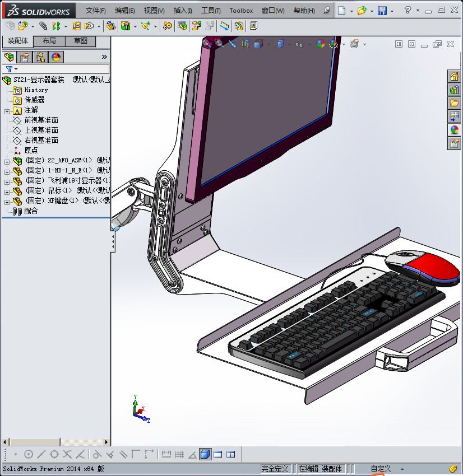Screen dimensions: 463x476
Task: Click the Reference Geometry toolbar icon
Action: [x=146, y=26]
